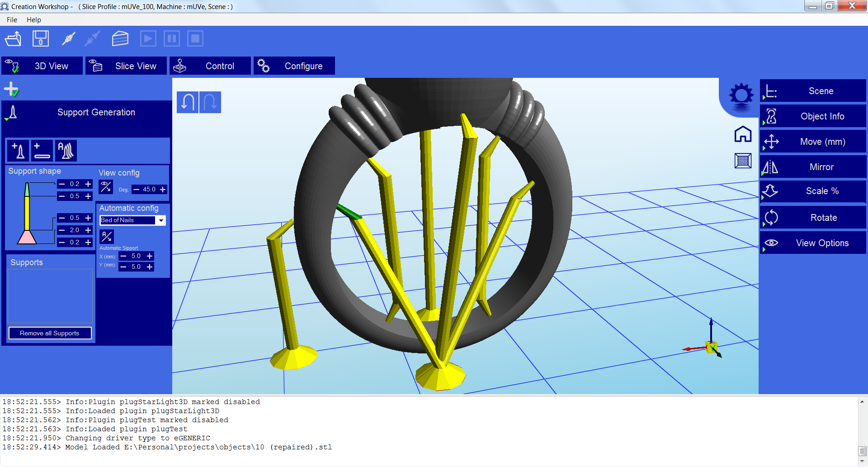Toggle the icon below Bed of Nails dropdown
This screenshot has height=467, width=868.
(x=107, y=236)
